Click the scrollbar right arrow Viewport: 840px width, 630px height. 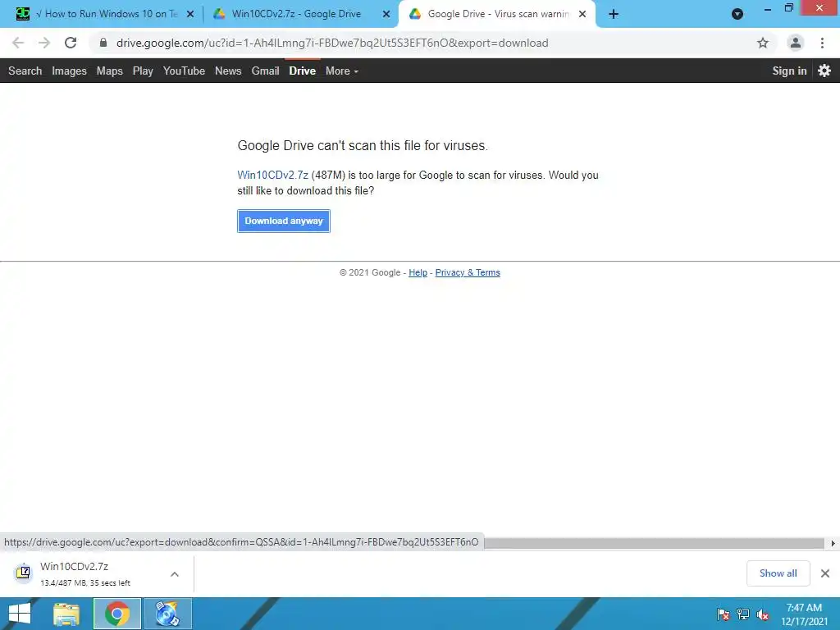click(x=833, y=543)
